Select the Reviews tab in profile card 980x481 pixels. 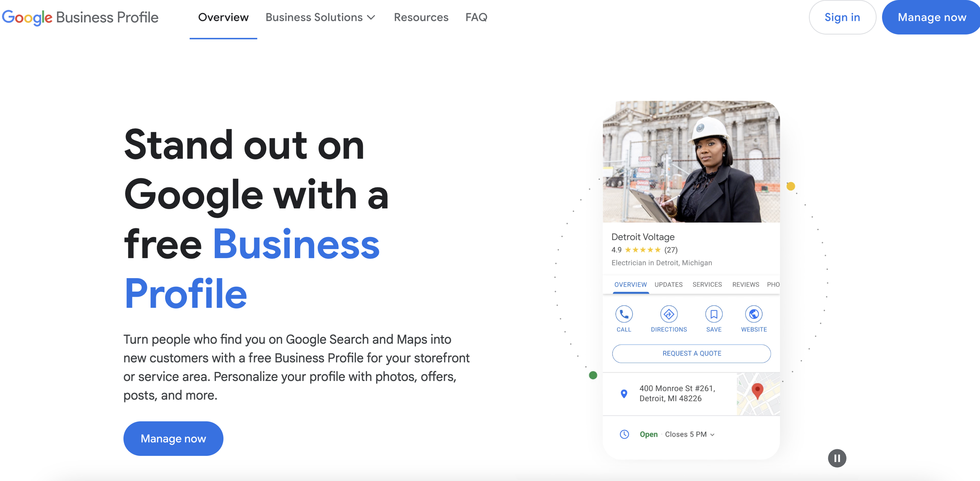click(x=746, y=284)
